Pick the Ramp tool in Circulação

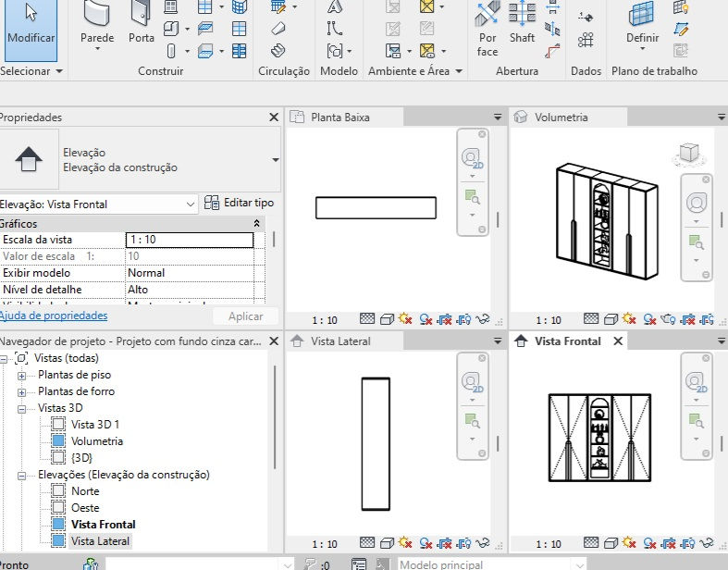tap(278, 29)
